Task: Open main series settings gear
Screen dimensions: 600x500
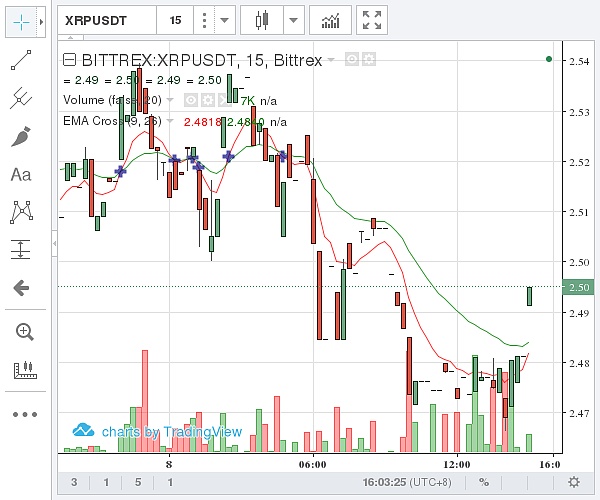Action: tap(369, 60)
